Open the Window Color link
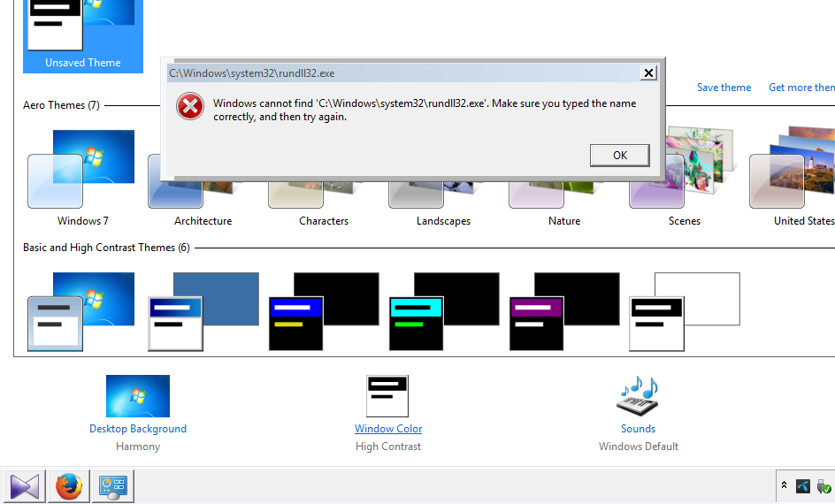This screenshot has width=835, height=504. tap(388, 429)
